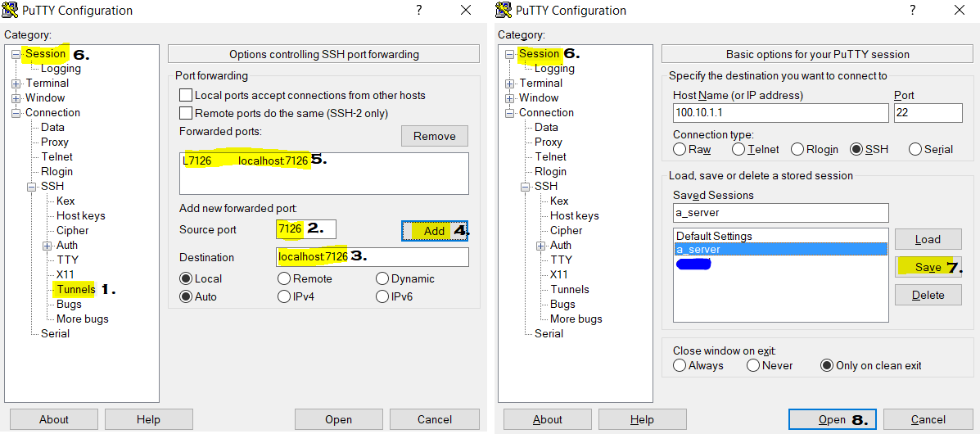Set close window on exit to Always

pos(680,365)
